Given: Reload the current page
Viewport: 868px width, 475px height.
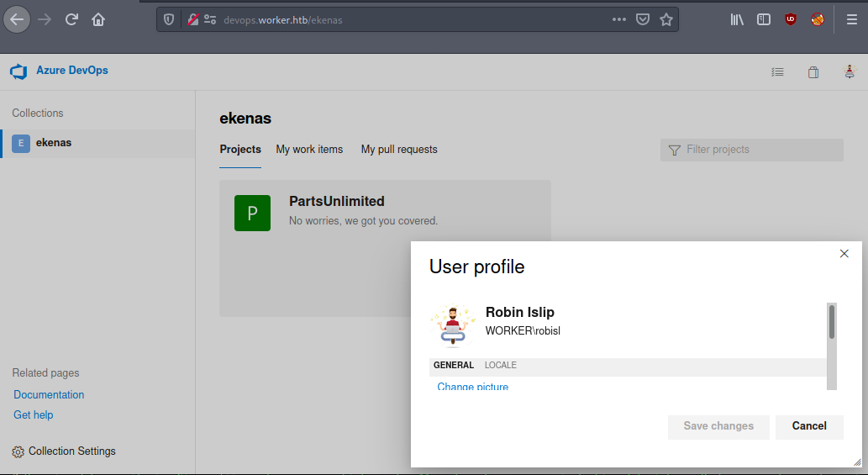Looking at the screenshot, I should (x=71, y=20).
